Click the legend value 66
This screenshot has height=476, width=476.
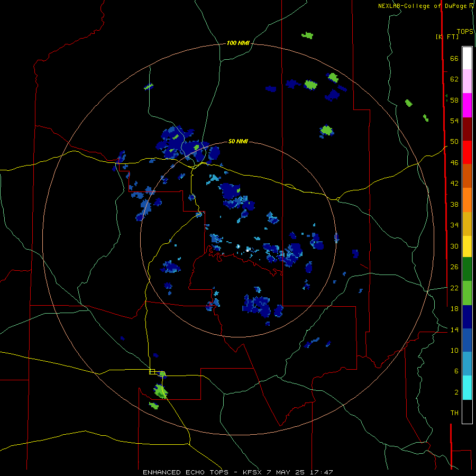[454, 58]
